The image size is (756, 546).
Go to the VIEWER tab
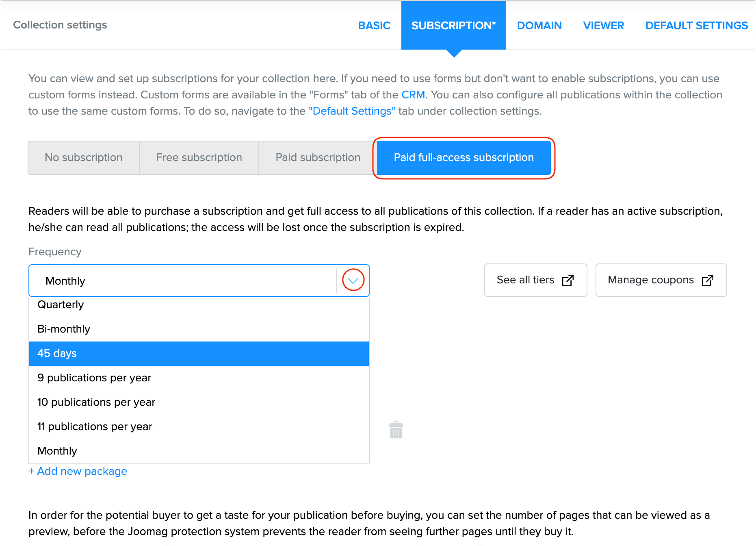point(603,26)
